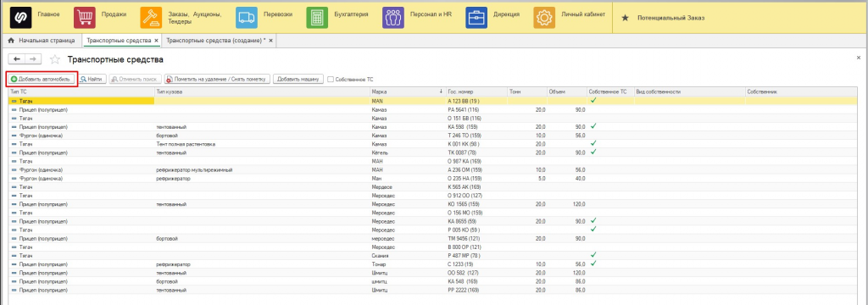
Task: Click green checkmark in K 001 KK (98) row
Action: 593,143
